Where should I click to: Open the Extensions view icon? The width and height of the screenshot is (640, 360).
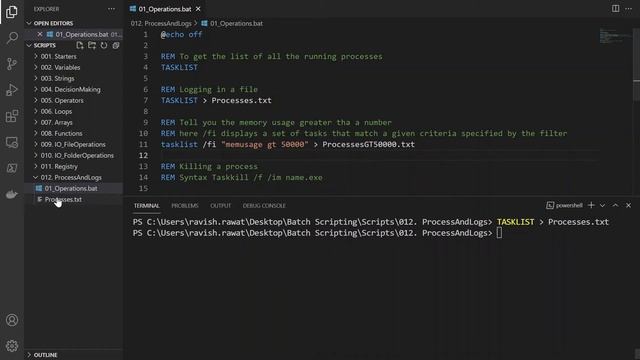tap(12, 116)
